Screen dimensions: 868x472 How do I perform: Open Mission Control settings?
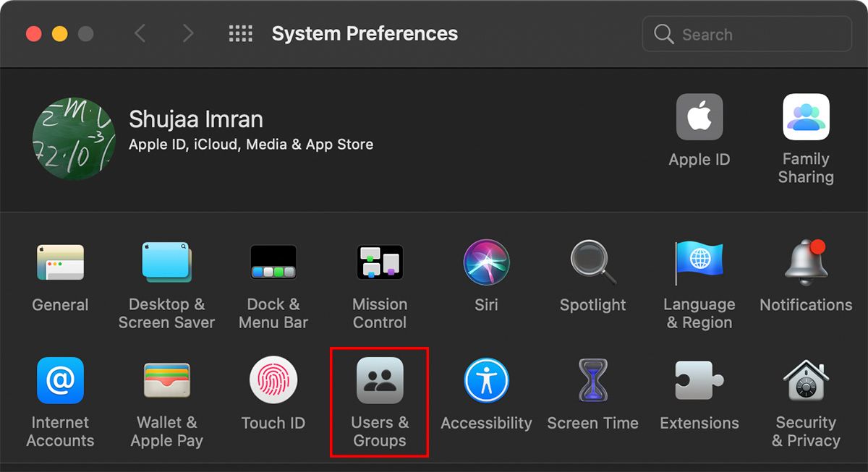click(x=380, y=262)
